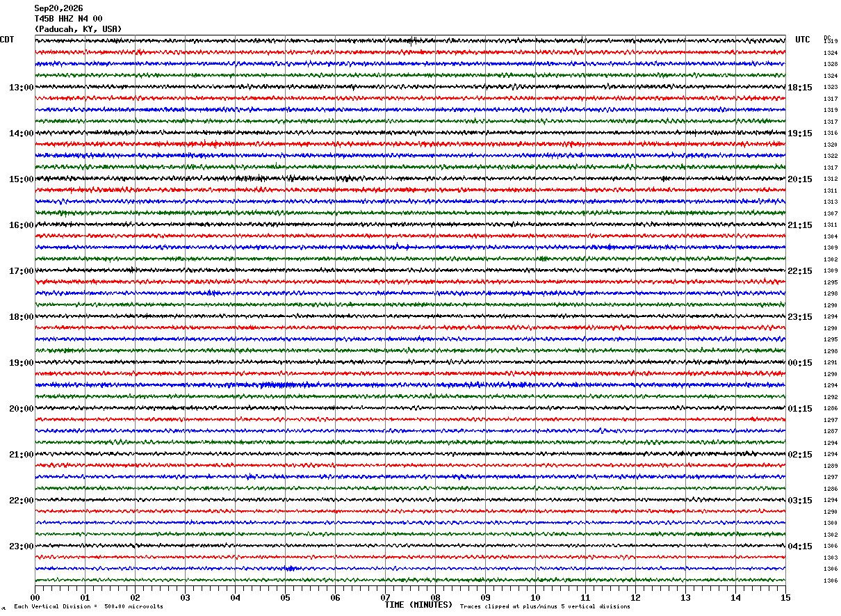The height and width of the screenshot is (616, 841).
Task: Click minute marker 00 on time axis
Action: [35, 597]
